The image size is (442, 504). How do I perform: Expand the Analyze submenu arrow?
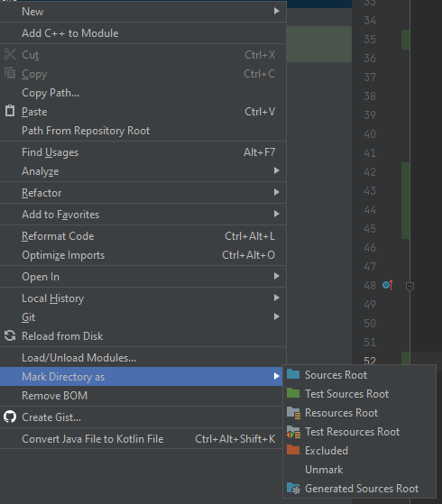click(276, 170)
